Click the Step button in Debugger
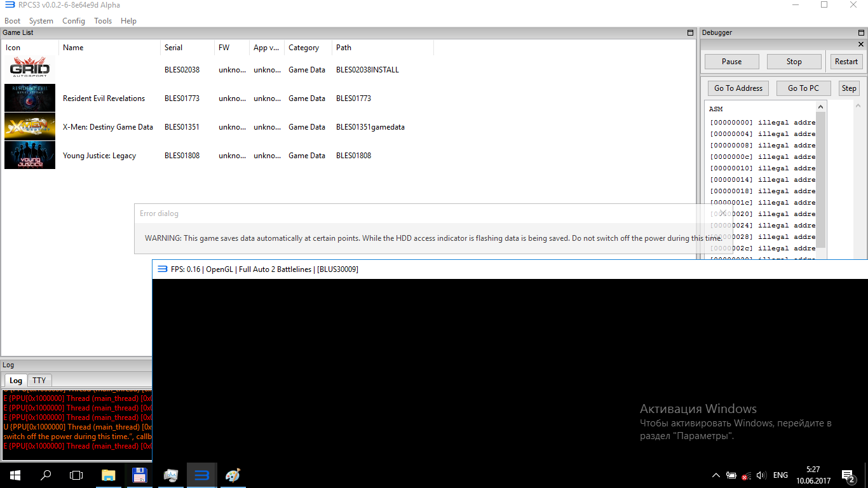Screen dimensions: 868x488 (849, 88)
